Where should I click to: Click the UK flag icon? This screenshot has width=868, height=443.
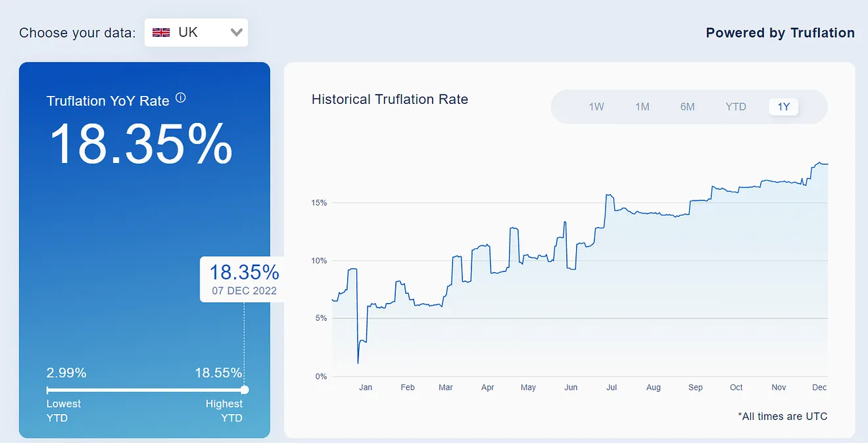161,32
